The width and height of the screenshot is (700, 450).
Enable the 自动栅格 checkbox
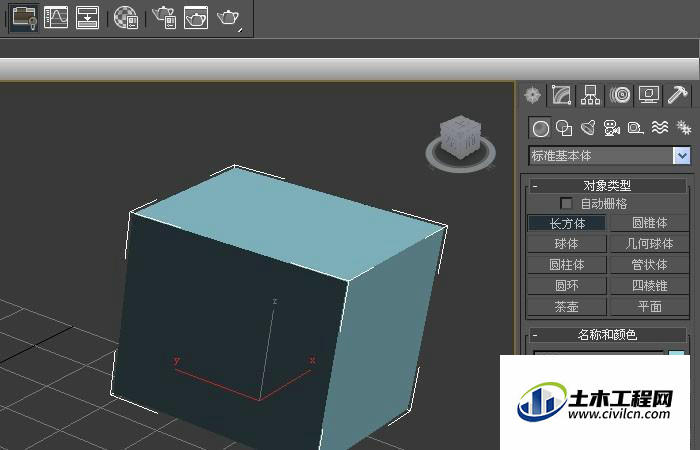pyautogui.click(x=566, y=204)
